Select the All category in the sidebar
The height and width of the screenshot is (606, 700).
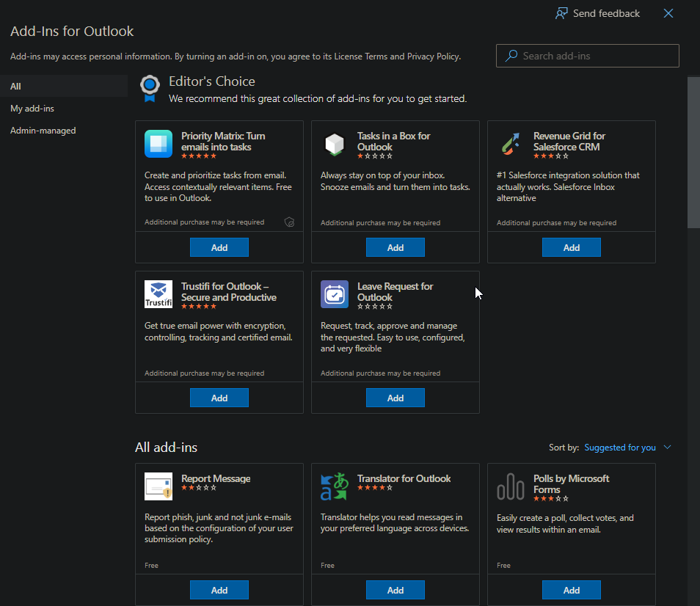click(x=15, y=86)
